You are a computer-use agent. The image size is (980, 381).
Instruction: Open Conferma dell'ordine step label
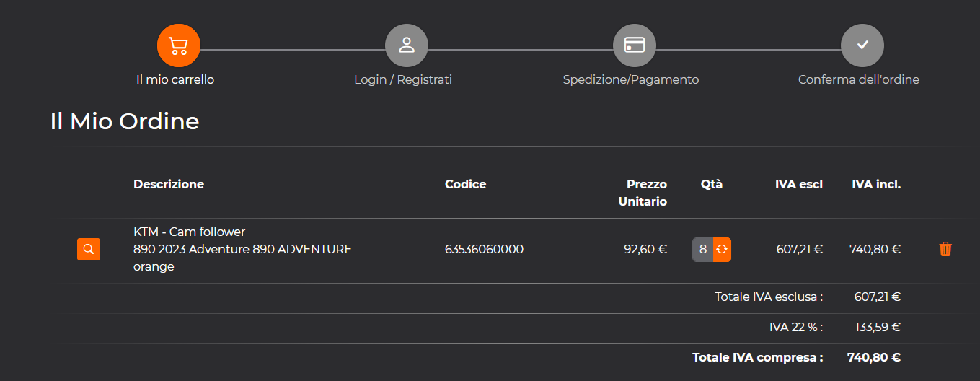(x=859, y=79)
